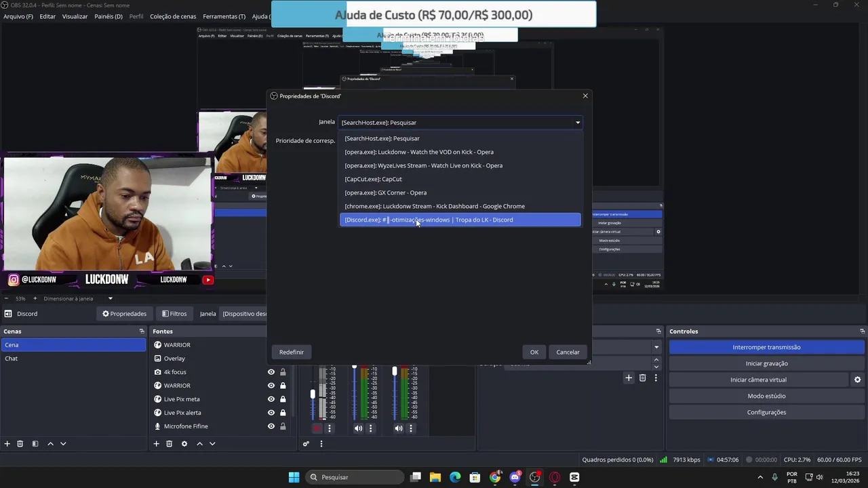Toggle lock on Microfone Fifine source
The width and height of the screenshot is (868, 488).
(x=283, y=426)
